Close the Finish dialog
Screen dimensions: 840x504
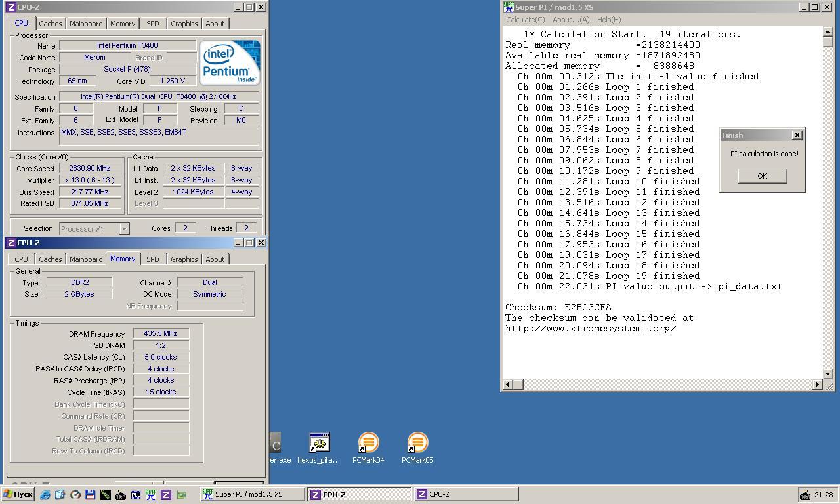[x=797, y=135]
